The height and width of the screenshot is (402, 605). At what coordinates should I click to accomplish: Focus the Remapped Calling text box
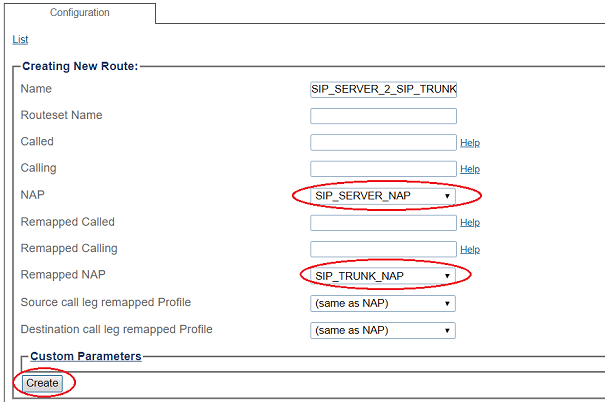(383, 249)
